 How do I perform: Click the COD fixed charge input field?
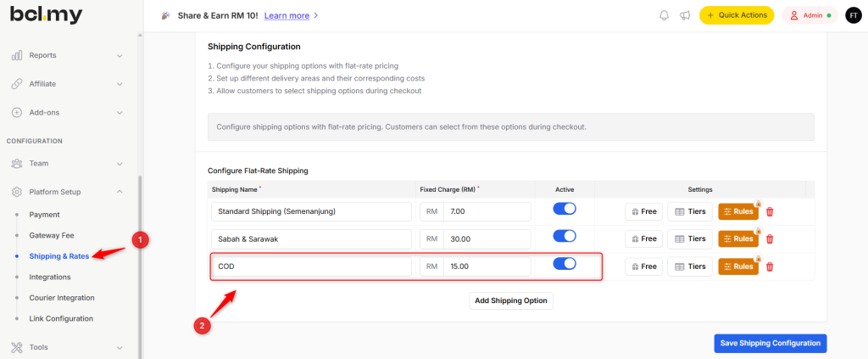[x=486, y=266]
